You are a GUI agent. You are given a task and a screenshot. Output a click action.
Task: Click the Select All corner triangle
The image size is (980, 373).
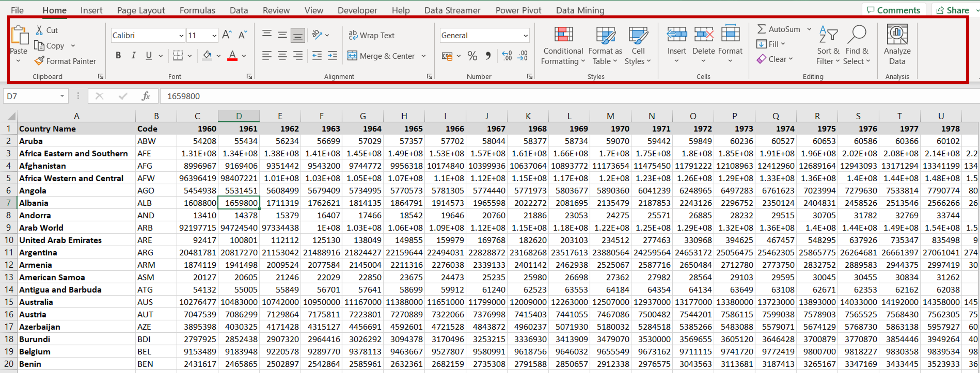click(11, 116)
